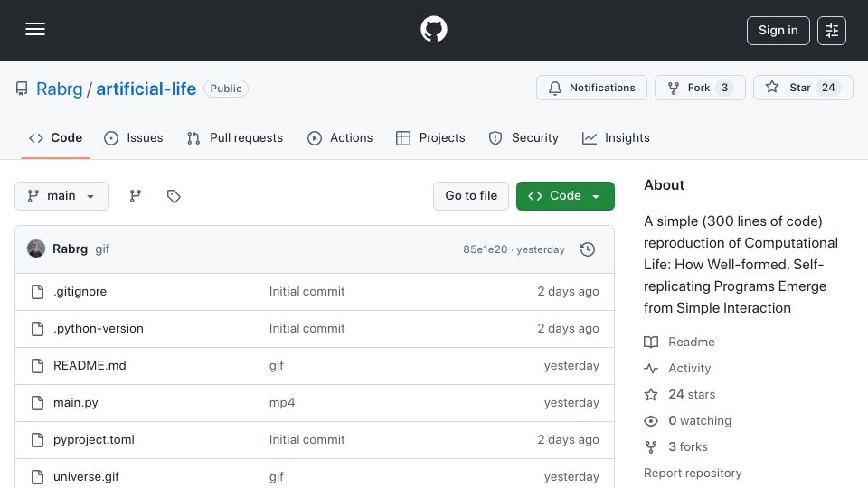Click the Notifications bell button
Viewport: 868px width, 488px height.
click(591, 88)
